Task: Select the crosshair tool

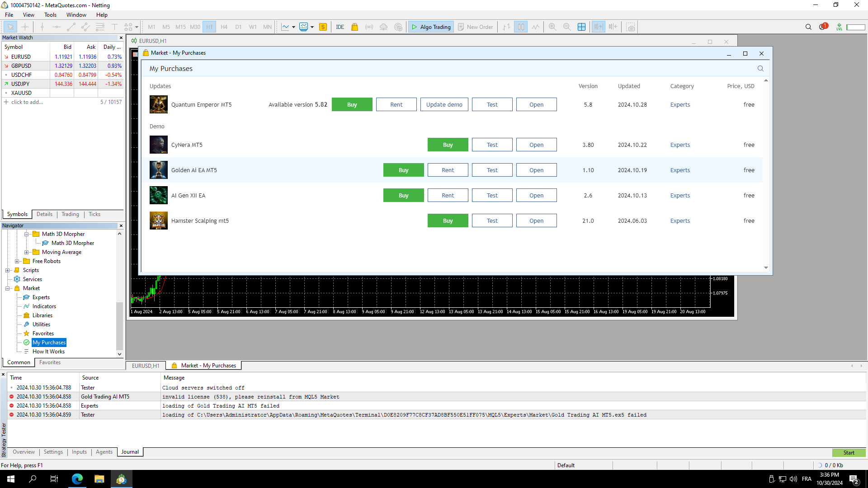Action: point(25,27)
